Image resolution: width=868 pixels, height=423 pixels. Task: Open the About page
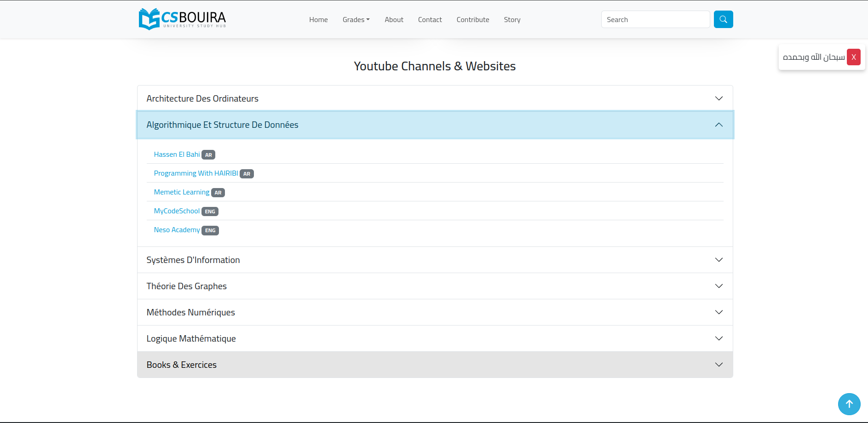tap(394, 20)
